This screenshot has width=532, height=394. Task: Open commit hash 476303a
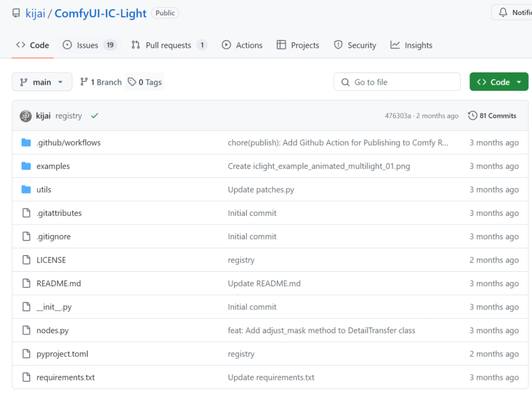tap(398, 116)
